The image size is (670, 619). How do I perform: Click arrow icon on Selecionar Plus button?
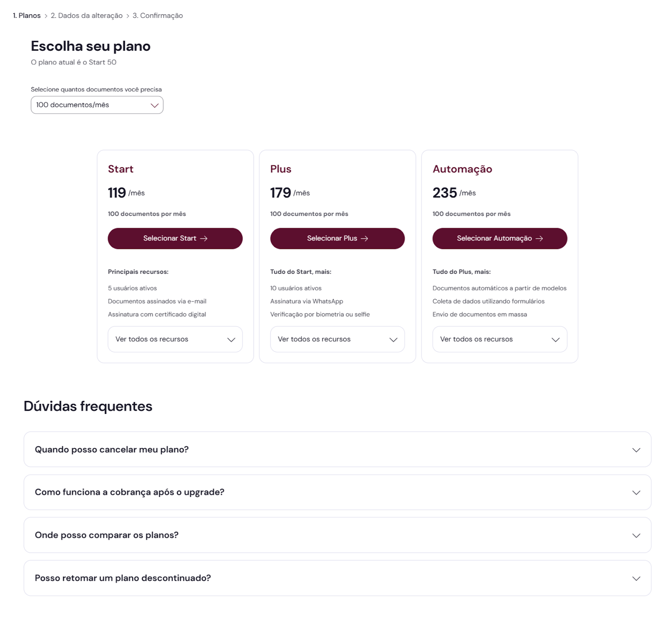point(365,239)
